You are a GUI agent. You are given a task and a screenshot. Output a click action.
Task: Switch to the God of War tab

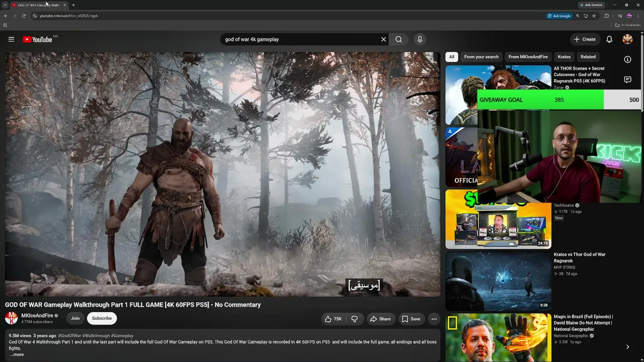[39, 5]
